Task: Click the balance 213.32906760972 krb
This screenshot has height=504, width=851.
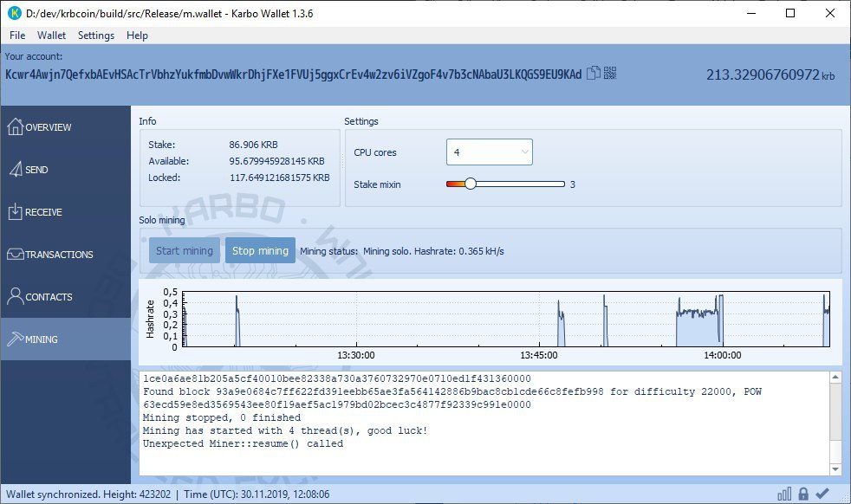Action: tap(770, 74)
